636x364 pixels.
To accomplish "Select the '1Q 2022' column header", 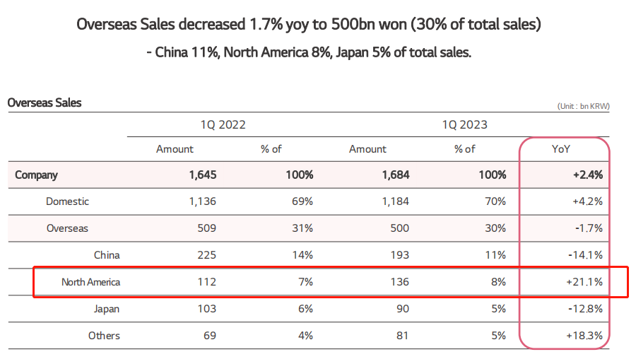I will (223, 124).
